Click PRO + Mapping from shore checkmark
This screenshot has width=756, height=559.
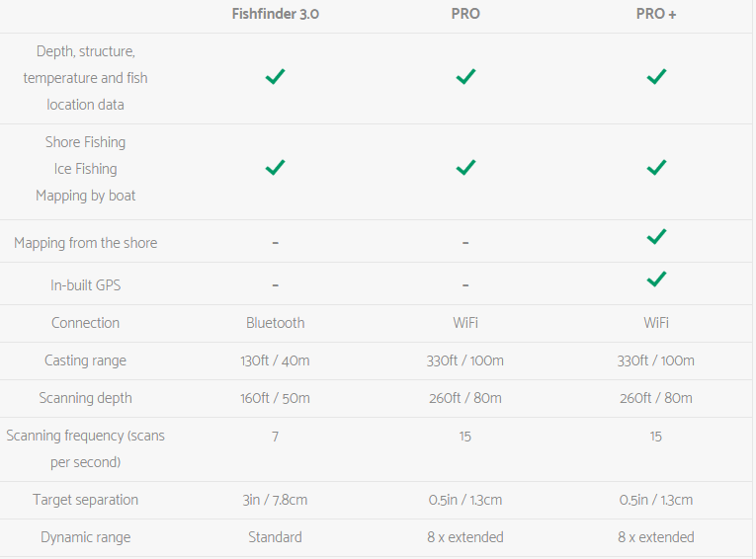656,236
